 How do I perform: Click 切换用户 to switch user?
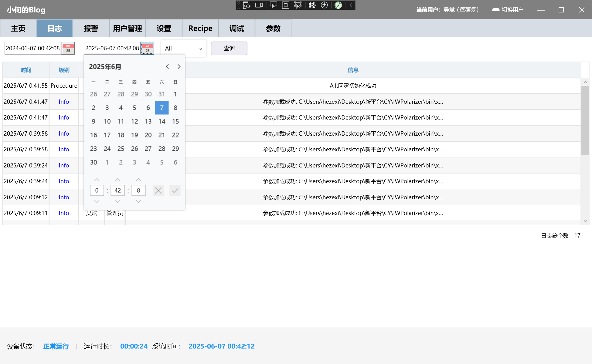(508, 10)
